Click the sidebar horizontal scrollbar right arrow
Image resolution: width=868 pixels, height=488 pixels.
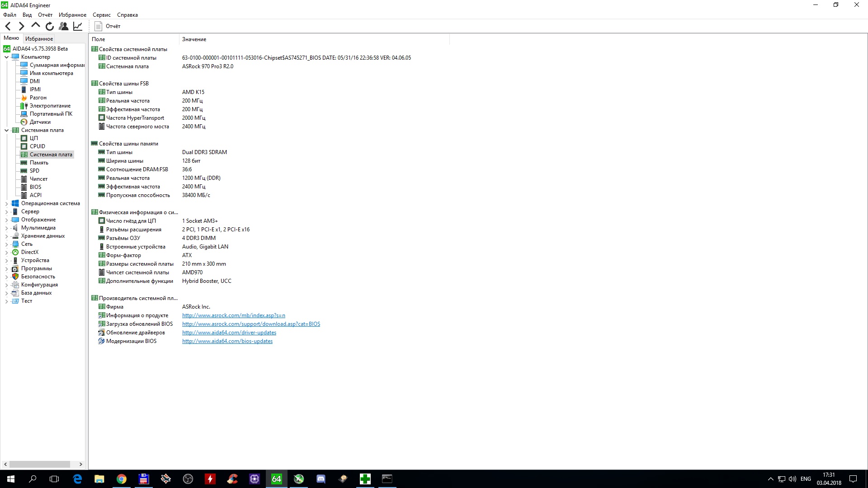tap(80, 464)
